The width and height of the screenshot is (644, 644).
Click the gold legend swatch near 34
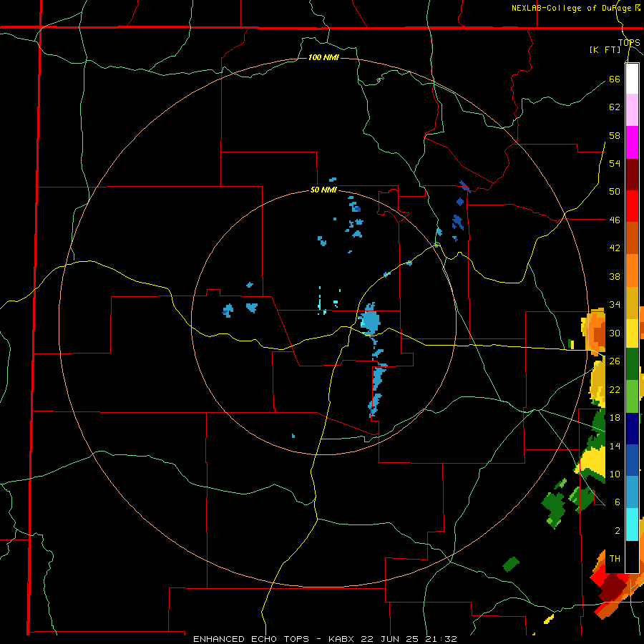point(632,303)
